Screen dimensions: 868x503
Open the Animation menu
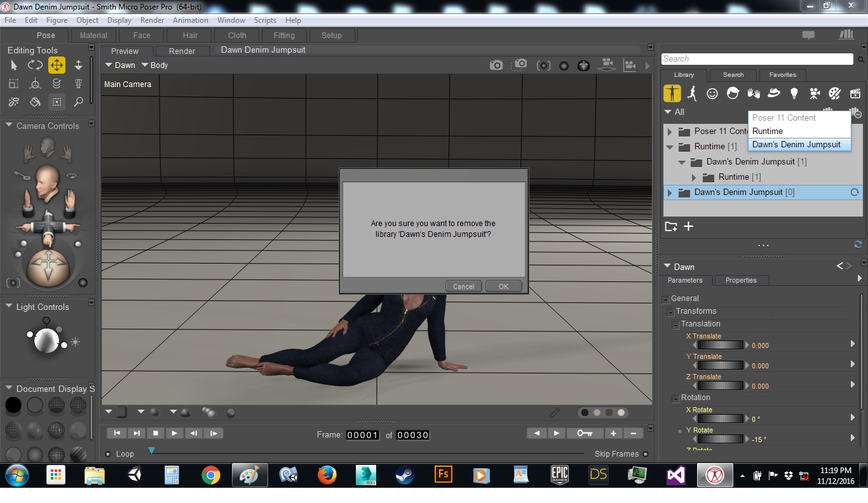coord(190,20)
